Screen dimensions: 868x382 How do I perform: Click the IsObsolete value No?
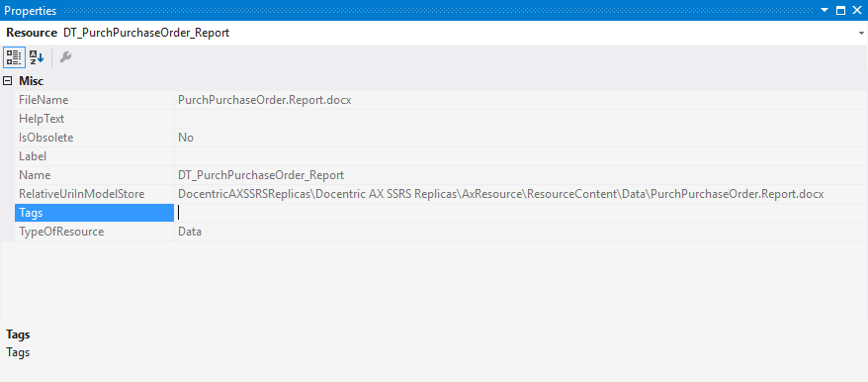pos(186,138)
